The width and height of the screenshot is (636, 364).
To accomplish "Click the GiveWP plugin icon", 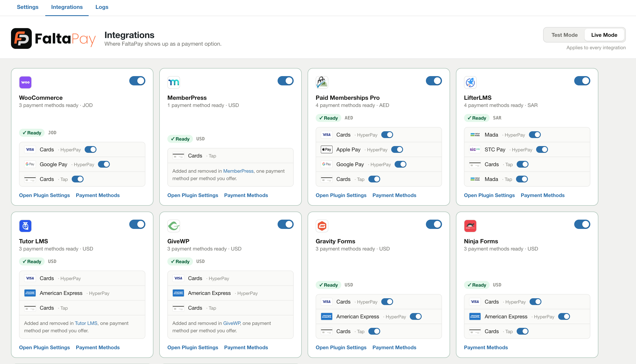I will [174, 226].
